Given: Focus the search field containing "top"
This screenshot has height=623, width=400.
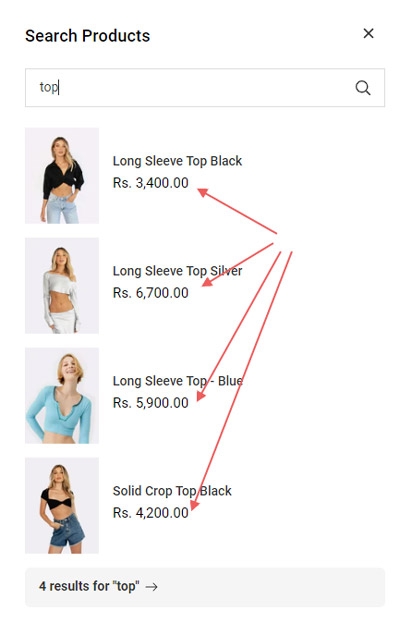Looking at the screenshot, I should 205,87.
